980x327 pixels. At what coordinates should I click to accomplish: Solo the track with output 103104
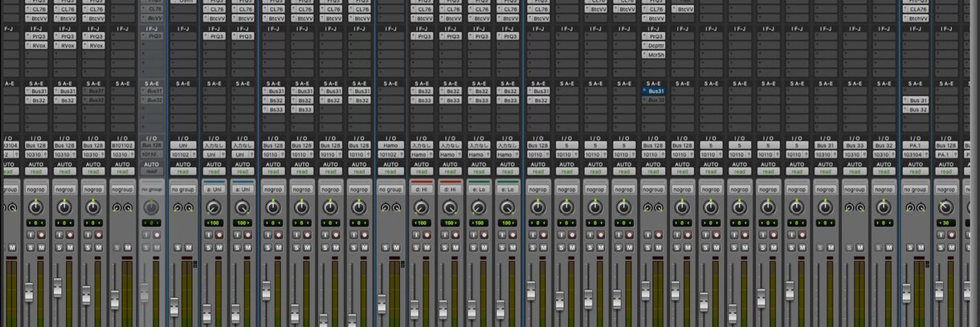click(x=909, y=247)
